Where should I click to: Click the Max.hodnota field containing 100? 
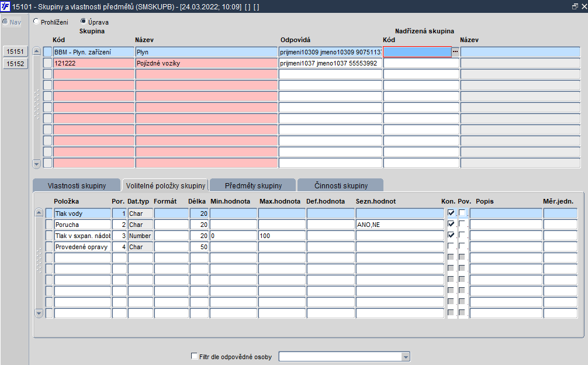point(282,236)
